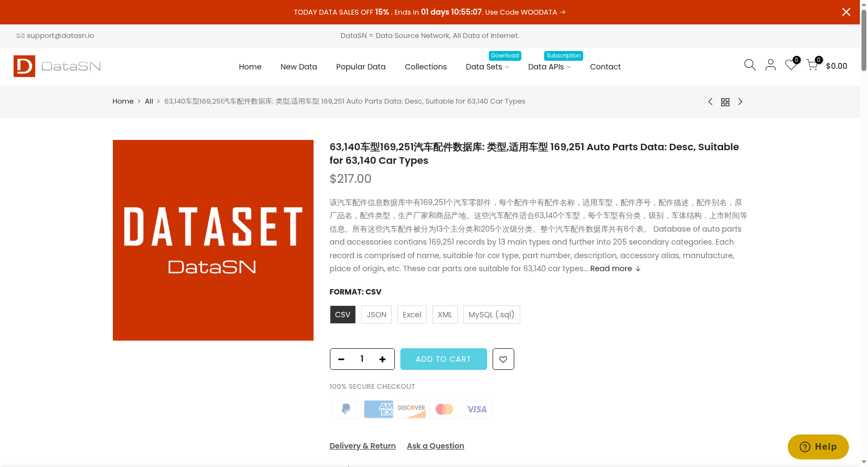Open the user account icon

pos(770,65)
